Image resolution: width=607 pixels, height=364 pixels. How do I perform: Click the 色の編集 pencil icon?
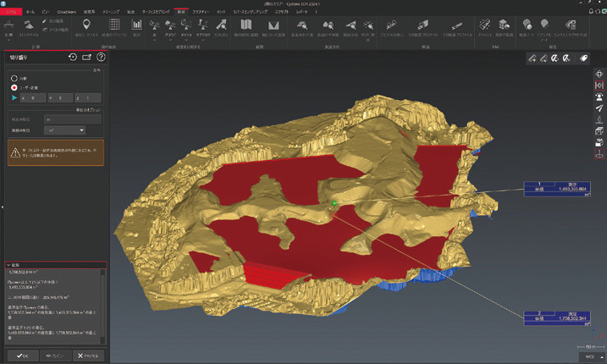[x=45, y=21]
